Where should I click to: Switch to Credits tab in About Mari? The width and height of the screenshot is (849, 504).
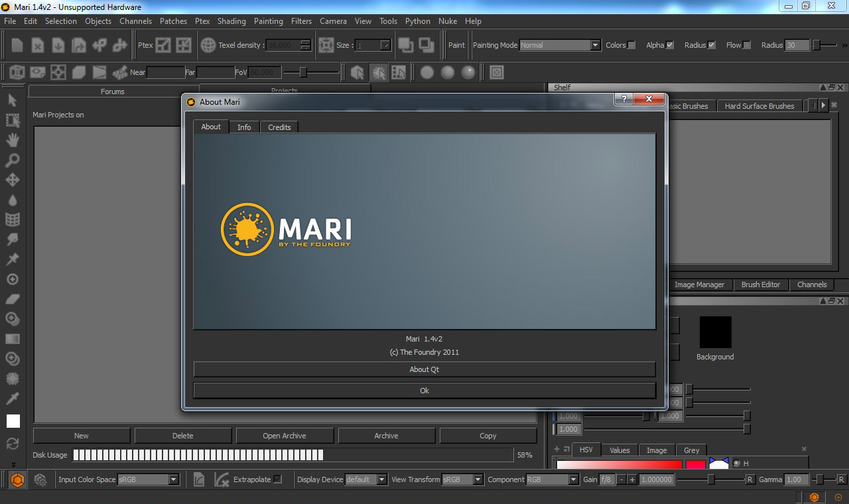pos(279,127)
